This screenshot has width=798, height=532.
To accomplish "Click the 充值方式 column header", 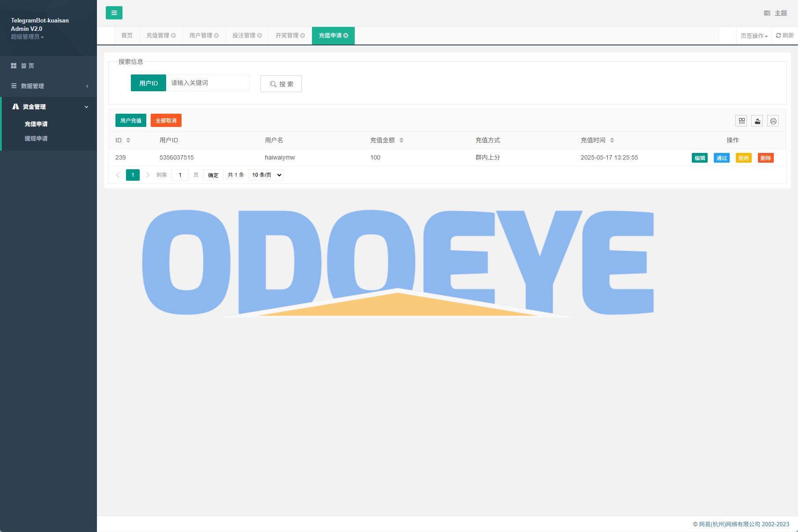I will point(488,140).
